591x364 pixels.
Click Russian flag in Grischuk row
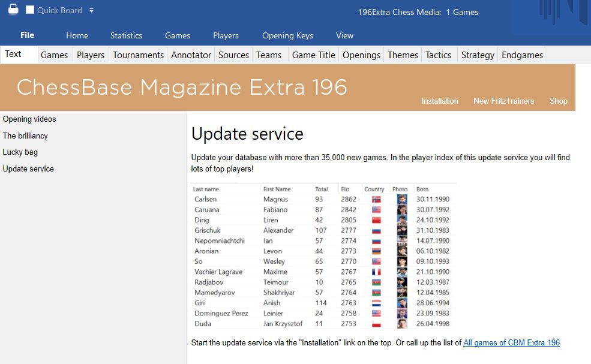(376, 231)
